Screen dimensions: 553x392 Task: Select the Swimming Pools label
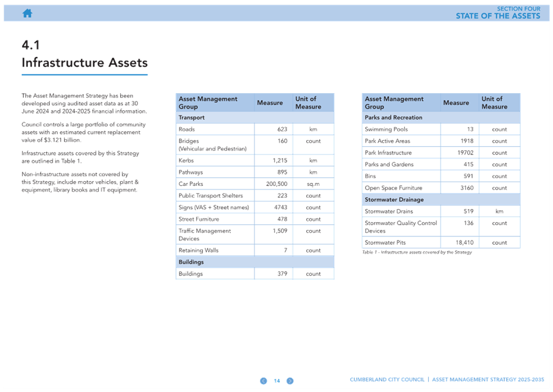pos(386,129)
